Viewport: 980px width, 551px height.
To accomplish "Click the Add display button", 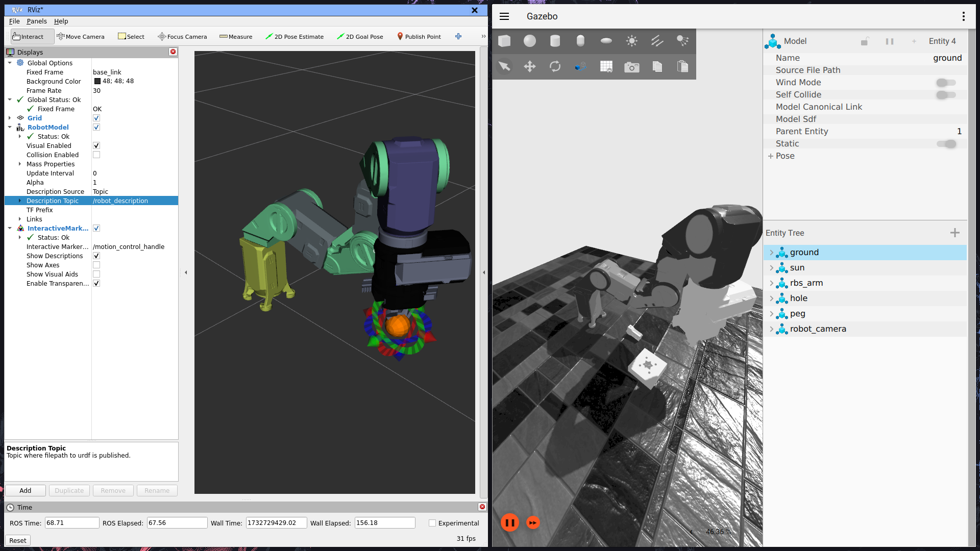I will [26, 490].
